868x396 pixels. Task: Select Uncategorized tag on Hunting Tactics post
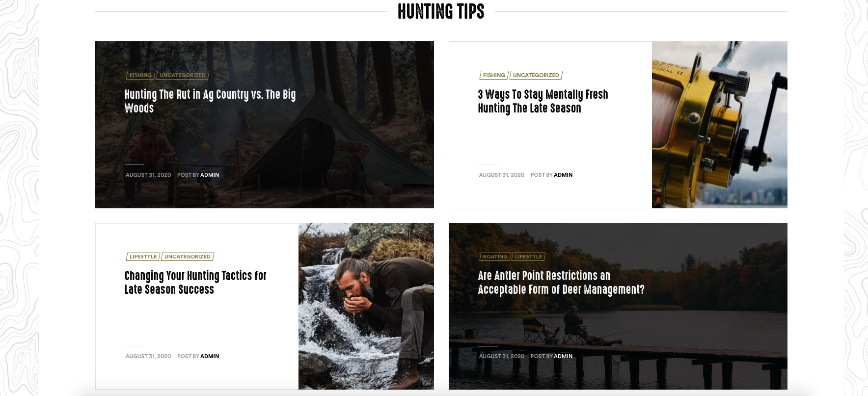coord(188,256)
